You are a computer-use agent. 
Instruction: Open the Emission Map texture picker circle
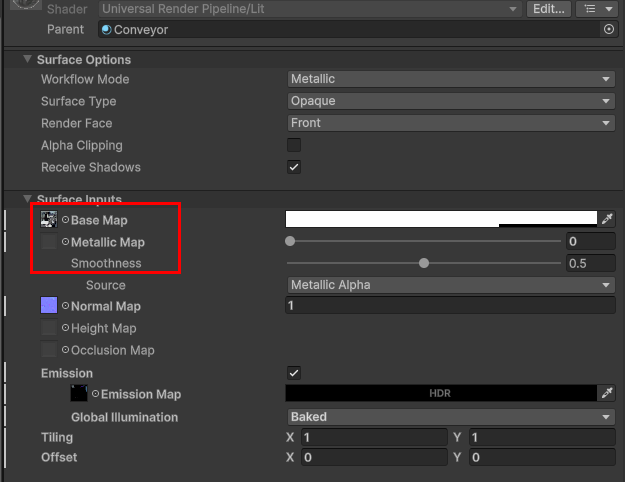[x=95, y=394]
